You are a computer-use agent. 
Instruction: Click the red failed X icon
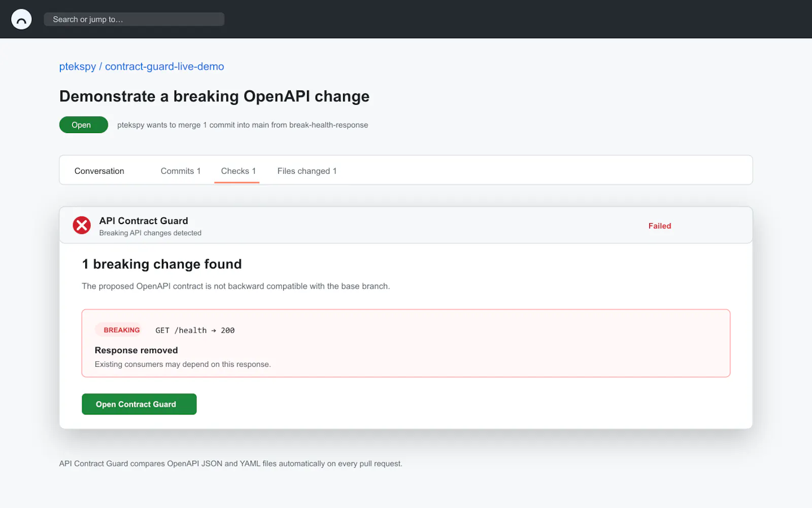(82, 225)
